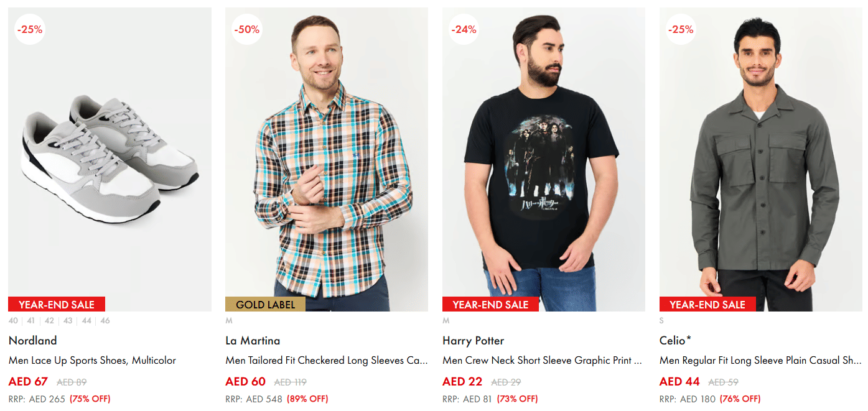Click the -25% discount badge on Nordland shoes
Screen dimensions: 868x411
[30, 29]
